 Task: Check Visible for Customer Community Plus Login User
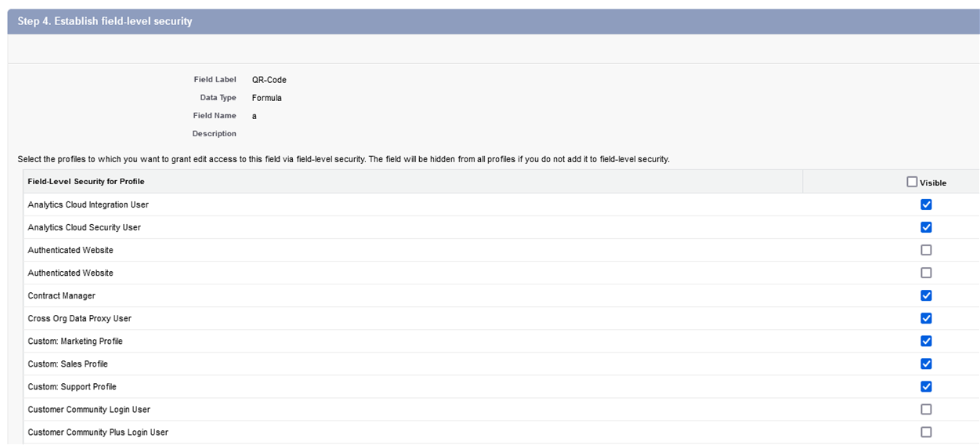pyautogui.click(x=927, y=432)
